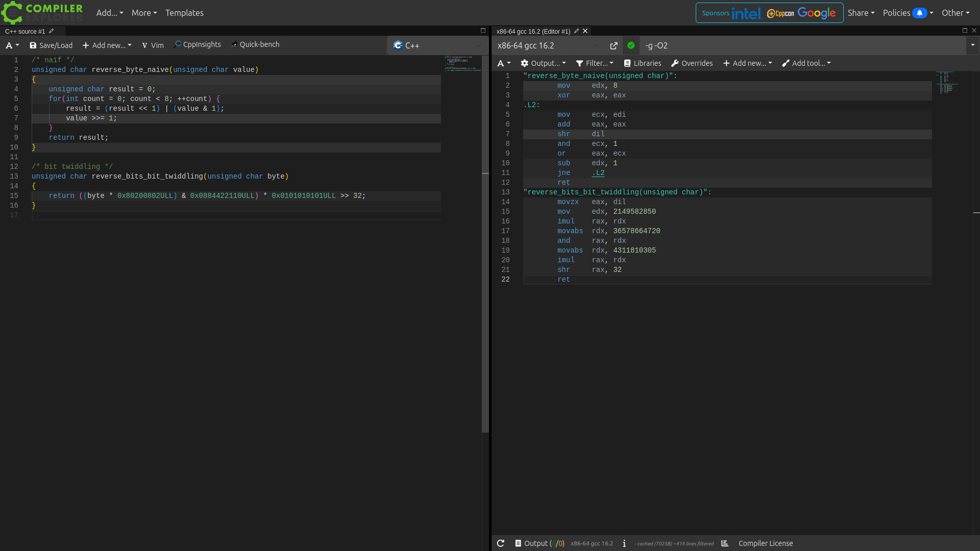
Task: Click the green compilation status check icon
Action: pyautogui.click(x=631, y=45)
